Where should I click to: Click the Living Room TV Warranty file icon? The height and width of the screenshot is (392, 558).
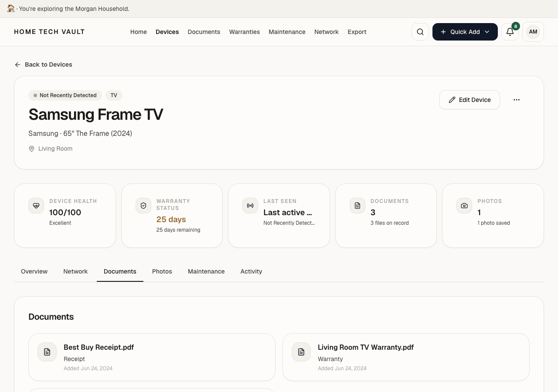(301, 352)
